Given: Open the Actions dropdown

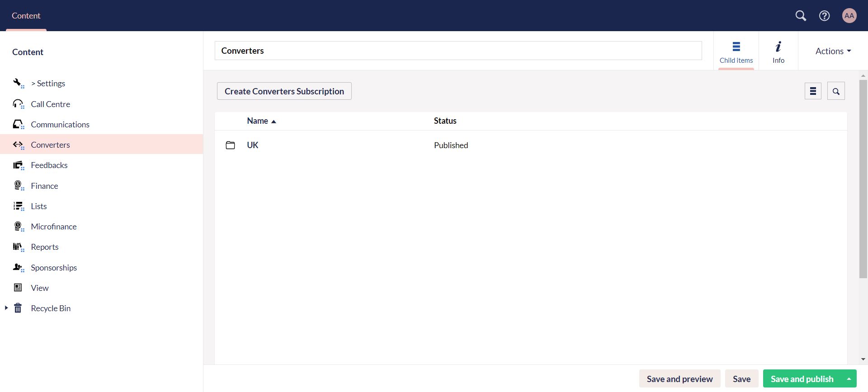Looking at the screenshot, I should point(833,51).
